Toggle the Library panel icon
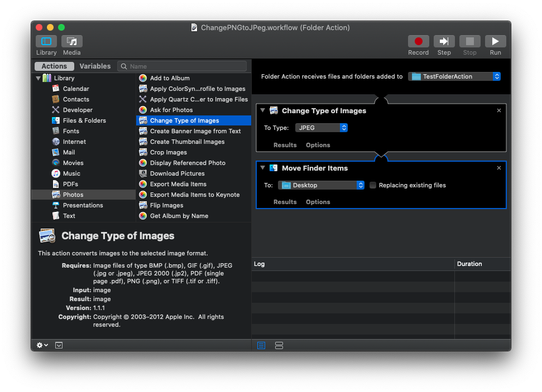This screenshot has height=392, width=542. tap(46, 42)
